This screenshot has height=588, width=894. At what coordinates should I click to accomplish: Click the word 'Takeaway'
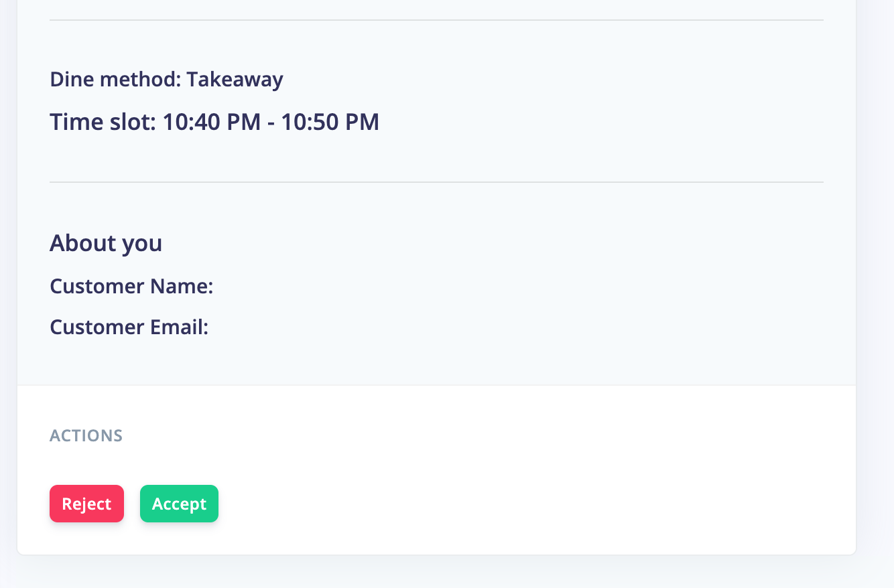(235, 80)
